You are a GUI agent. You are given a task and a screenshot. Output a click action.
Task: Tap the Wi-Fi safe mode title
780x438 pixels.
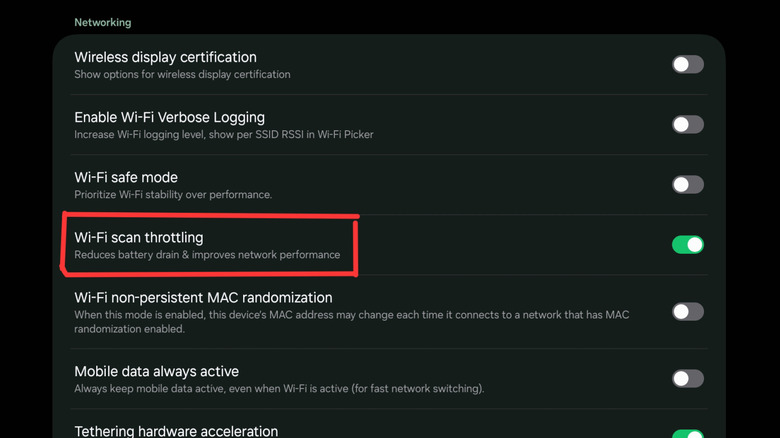(x=126, y=177)
